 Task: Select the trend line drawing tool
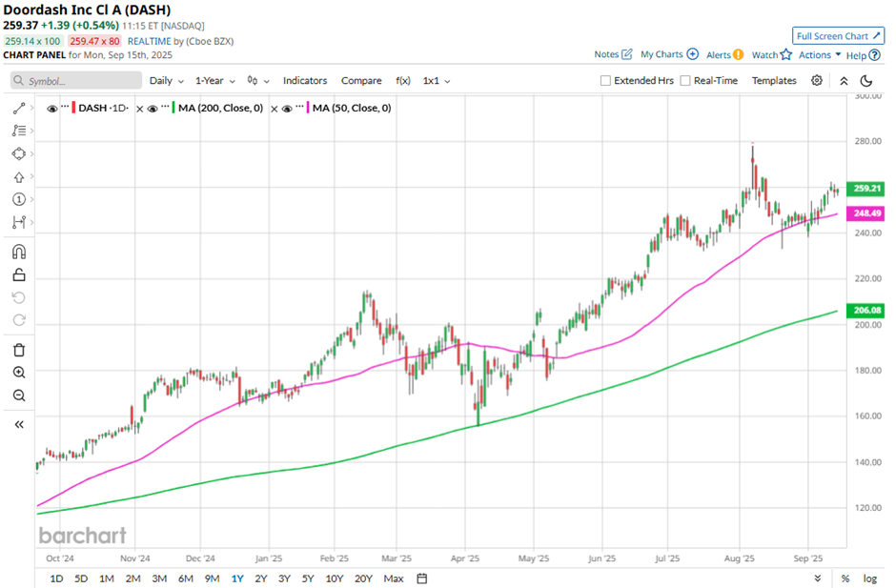[19, 108]
